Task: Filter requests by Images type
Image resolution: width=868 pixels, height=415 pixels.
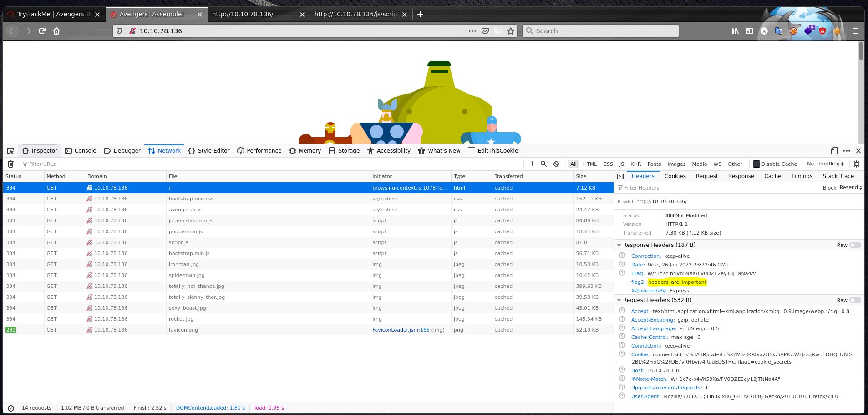Action: point(676,164)
